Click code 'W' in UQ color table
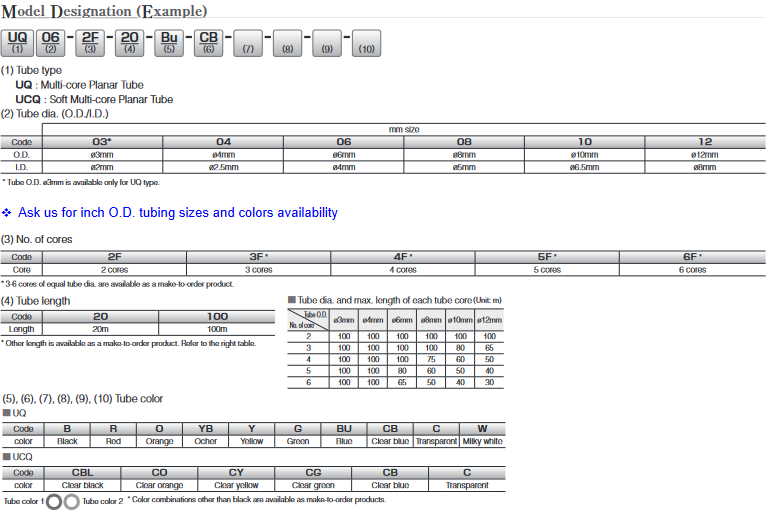The image size is (774, 513). click(483, 429)
